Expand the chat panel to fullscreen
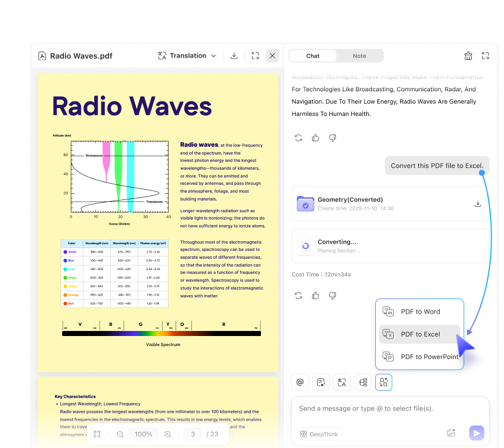Image resolution: width=504 pixels, height=448 pixels. 485,55
